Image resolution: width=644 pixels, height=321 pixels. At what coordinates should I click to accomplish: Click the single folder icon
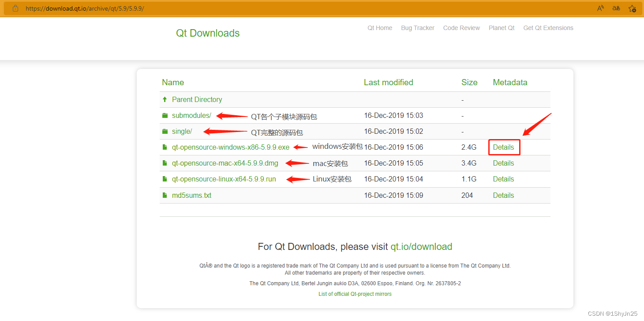[x=165, y=132]
